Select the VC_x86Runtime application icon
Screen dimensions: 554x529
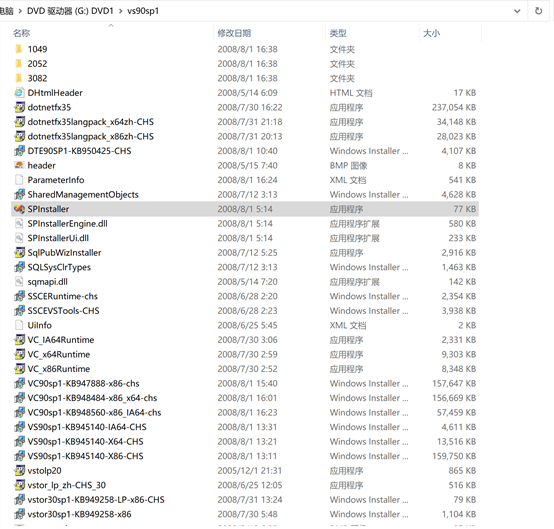pyautogui.click(x=19, y=369)
